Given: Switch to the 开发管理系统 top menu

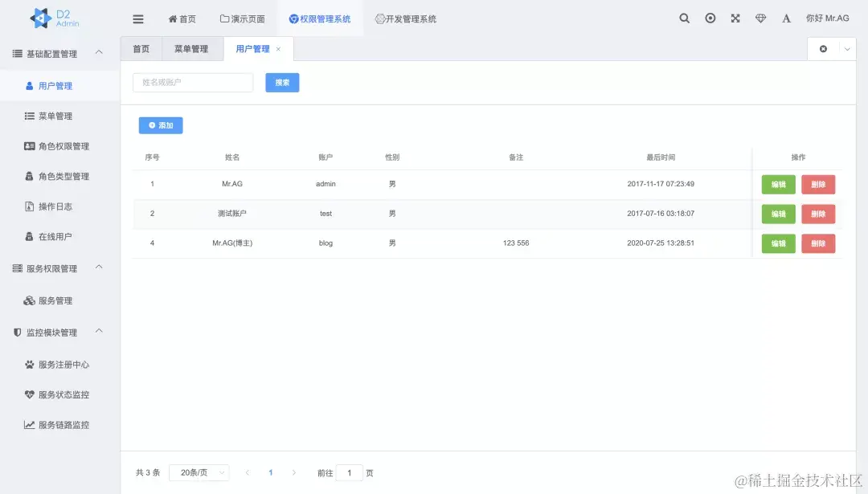Looking at the screenshot, I should tap(405, 18).
